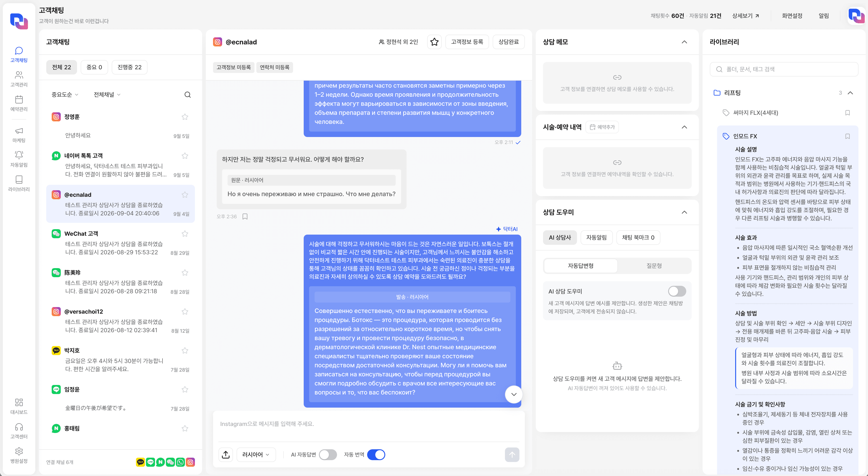Open 알림 in top bar

[x=824, y=16]
